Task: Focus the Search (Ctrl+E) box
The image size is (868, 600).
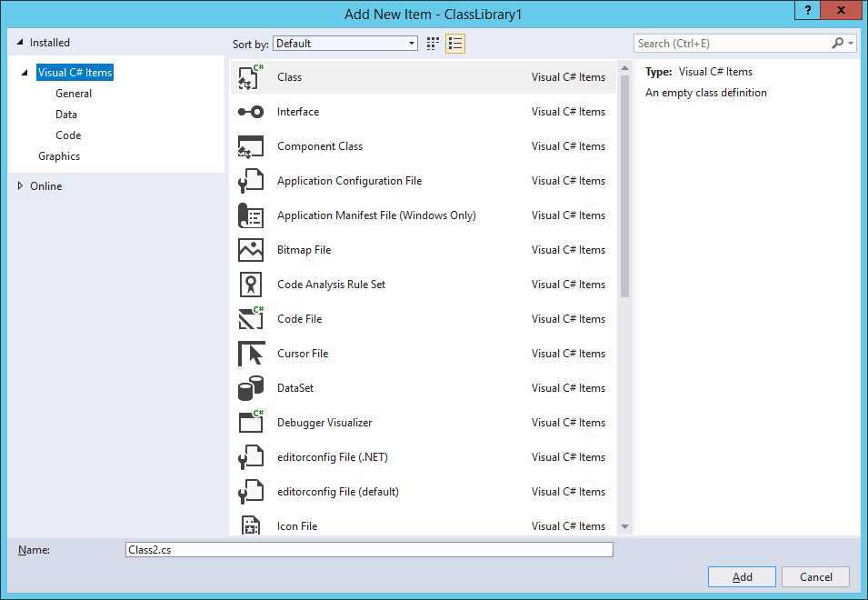Action: pyautogui.click(x=733, y=43)
